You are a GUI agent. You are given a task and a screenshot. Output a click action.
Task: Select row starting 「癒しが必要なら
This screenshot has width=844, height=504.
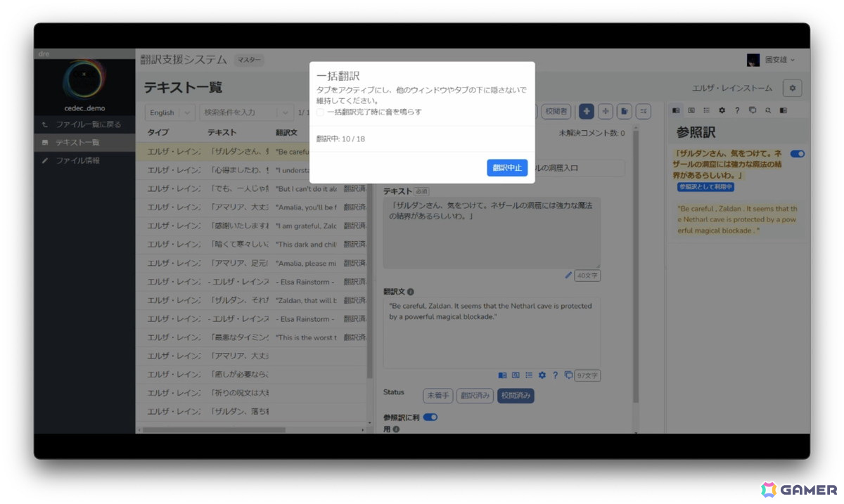[x=252, y=374]
